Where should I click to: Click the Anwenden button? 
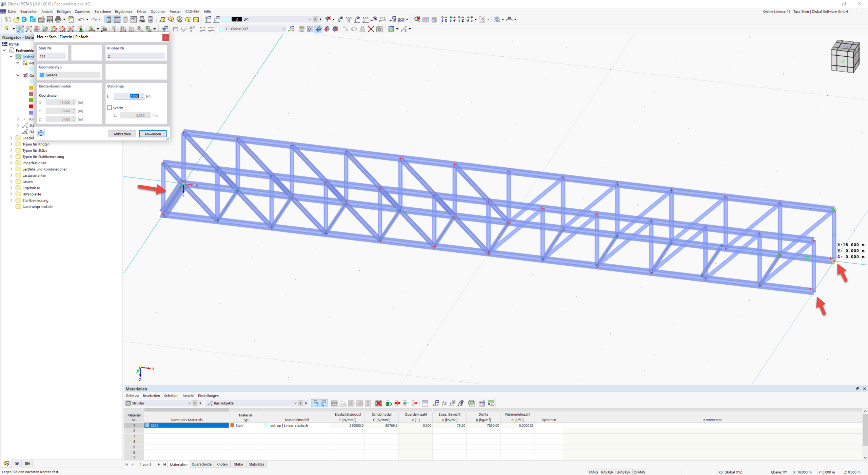[x=153, y=134]
